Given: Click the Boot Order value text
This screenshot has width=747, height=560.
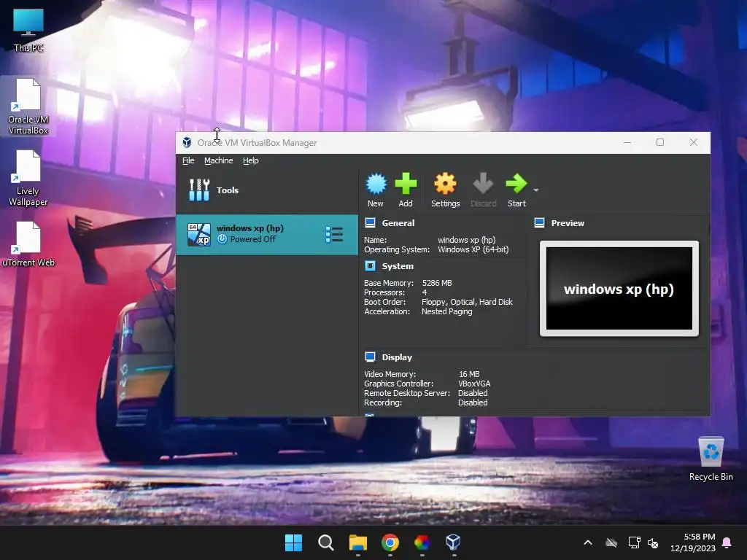Looking at the screenshot, I should [x=467, y=302].
